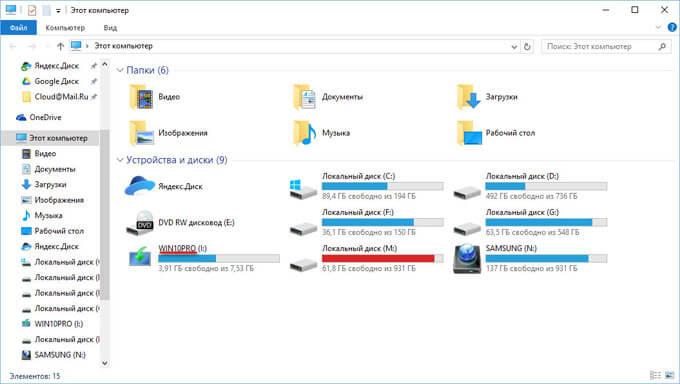
Task: Click the red usage bar of disk M:
Action: (x=382, y=259)
